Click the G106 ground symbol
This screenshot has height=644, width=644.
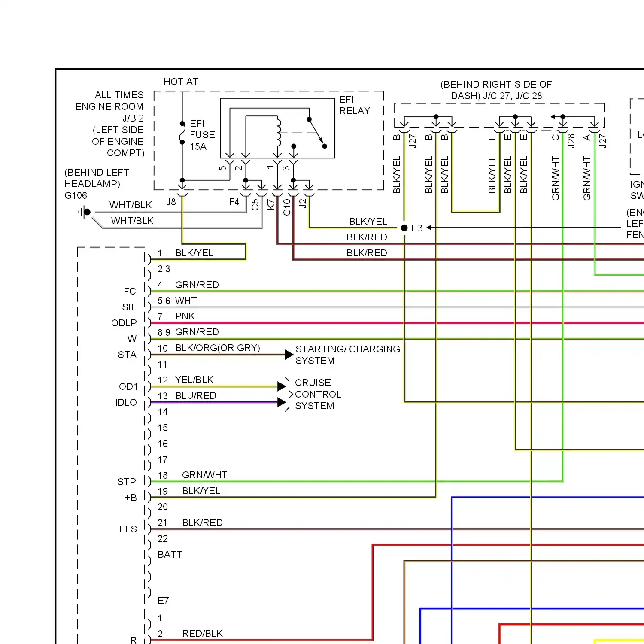point(85,212)
